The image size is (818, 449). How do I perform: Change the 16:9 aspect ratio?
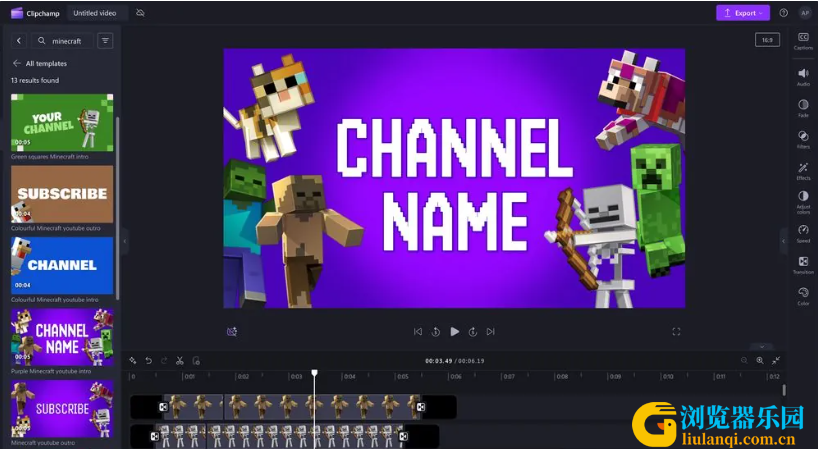767,40
